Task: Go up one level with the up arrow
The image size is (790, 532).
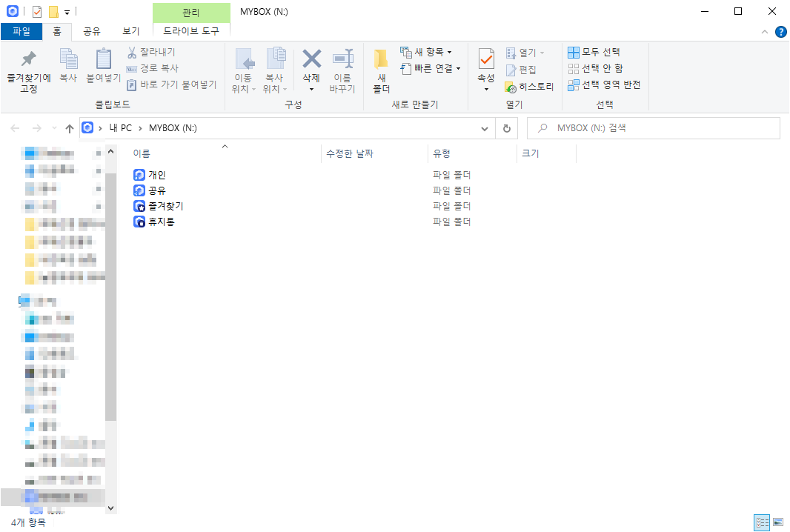Action: 69,127
